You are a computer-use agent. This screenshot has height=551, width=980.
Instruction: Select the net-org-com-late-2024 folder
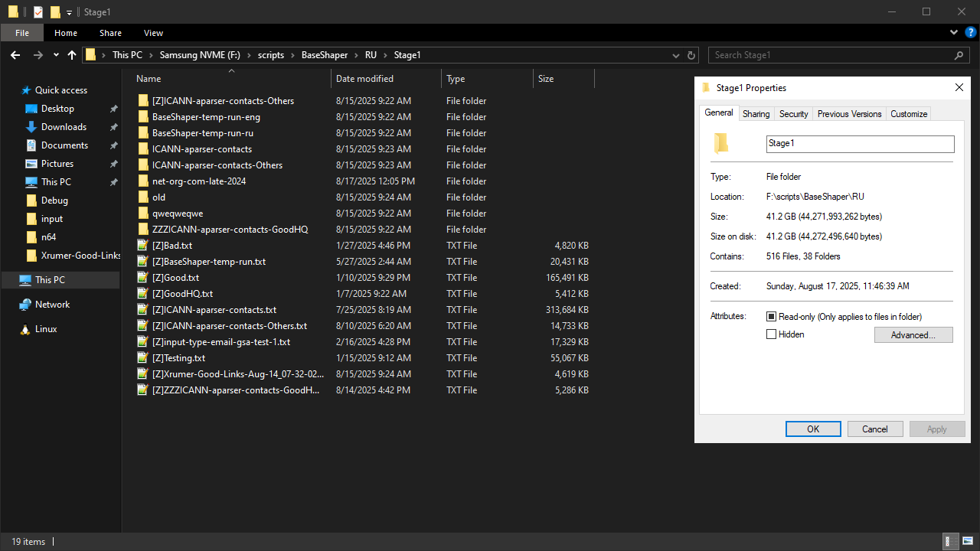tap(198, 181)
